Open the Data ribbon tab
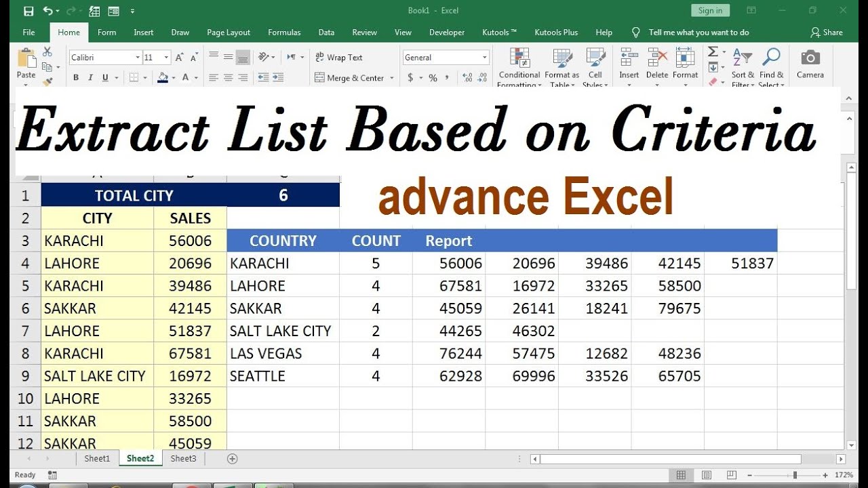This screenshot has height=488, width=868. click(326, 33)
